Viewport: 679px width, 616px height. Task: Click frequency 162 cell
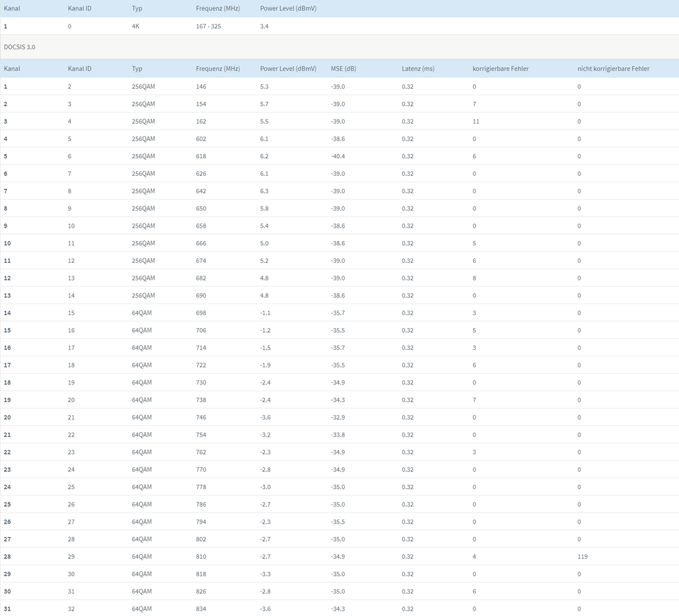[201, 122]
